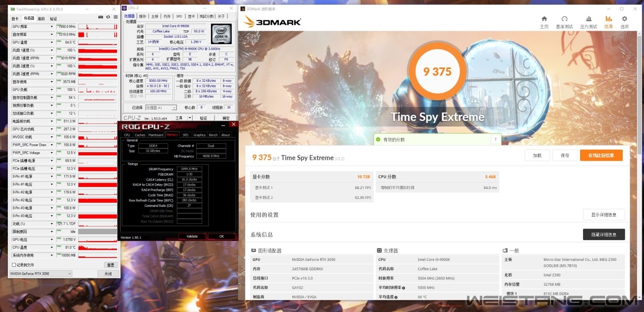Switch to the ROG CPU-Z Mainboard tab

pos(156,135)
